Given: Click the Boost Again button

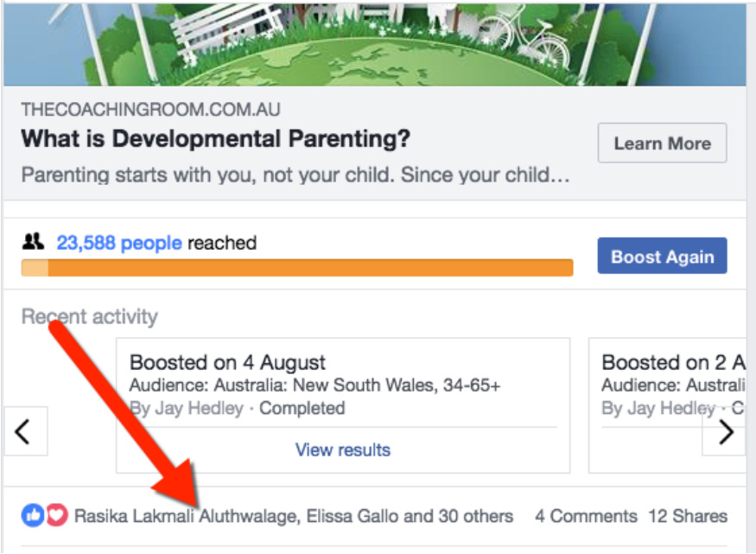Looking at the screenshot, I should pos(662,256).
